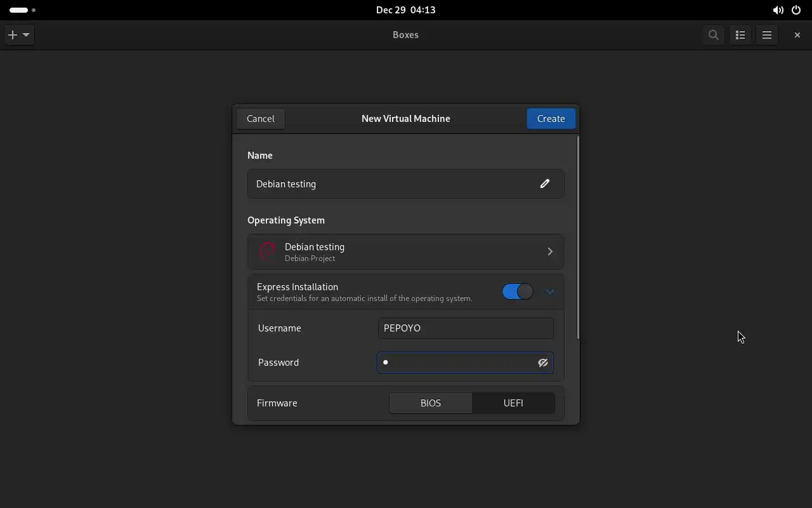Open the power system menu icon

[x=796, y=10]
